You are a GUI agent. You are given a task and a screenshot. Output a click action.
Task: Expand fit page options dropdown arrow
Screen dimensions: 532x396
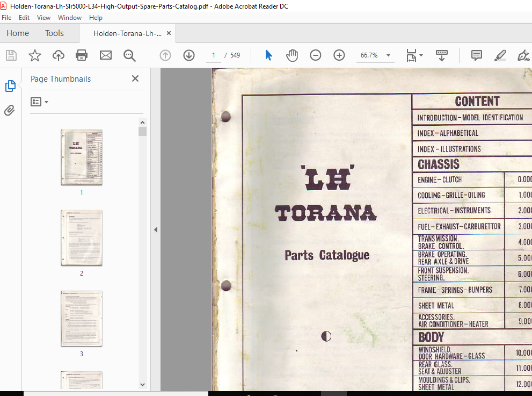click(x=421, y=55)
